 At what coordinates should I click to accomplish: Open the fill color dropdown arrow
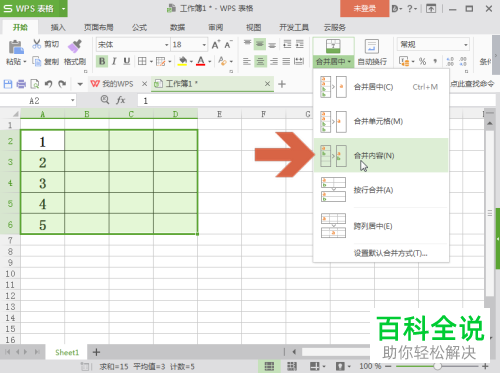(191, 62)
